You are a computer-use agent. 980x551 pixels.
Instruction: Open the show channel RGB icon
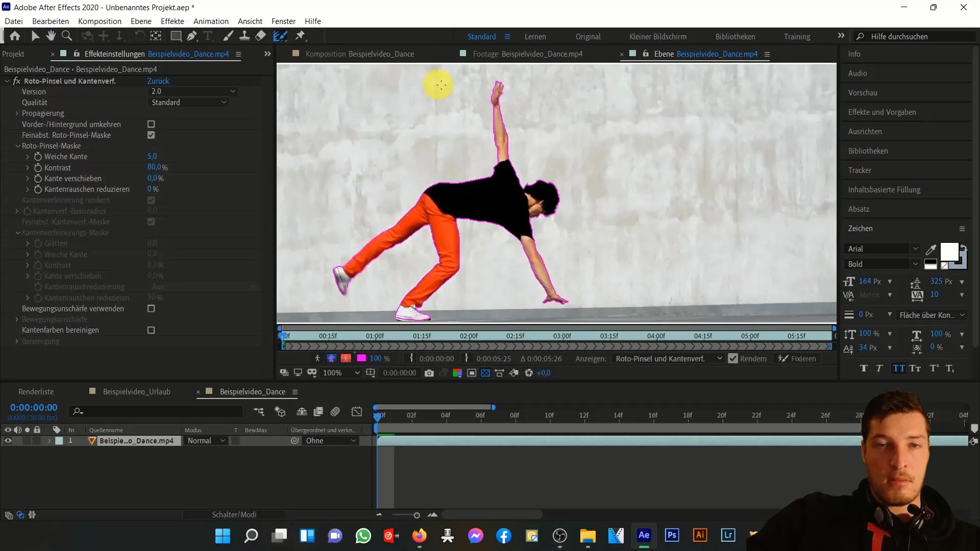click(457, 373)
